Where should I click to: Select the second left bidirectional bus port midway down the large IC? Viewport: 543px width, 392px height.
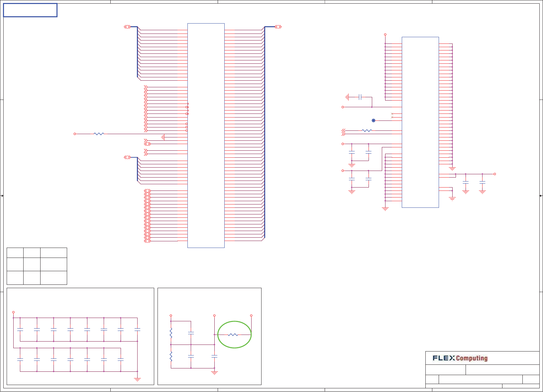127,157
